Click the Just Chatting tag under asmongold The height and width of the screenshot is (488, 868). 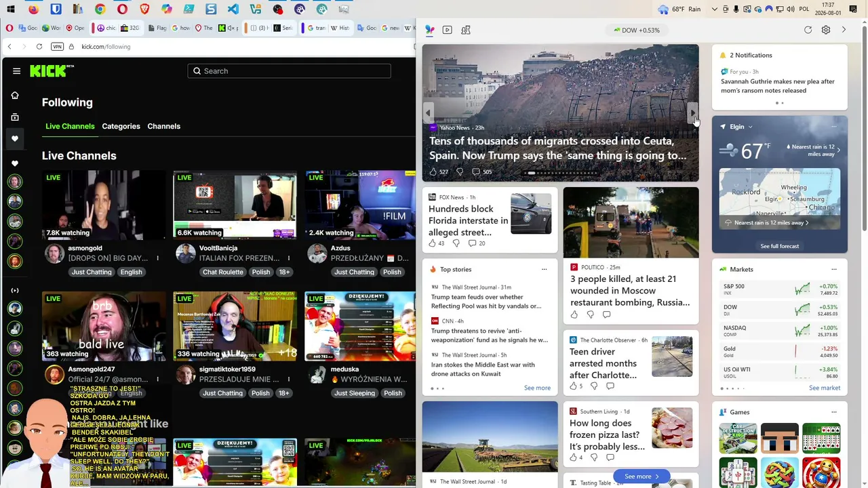[x=92, y=272]
